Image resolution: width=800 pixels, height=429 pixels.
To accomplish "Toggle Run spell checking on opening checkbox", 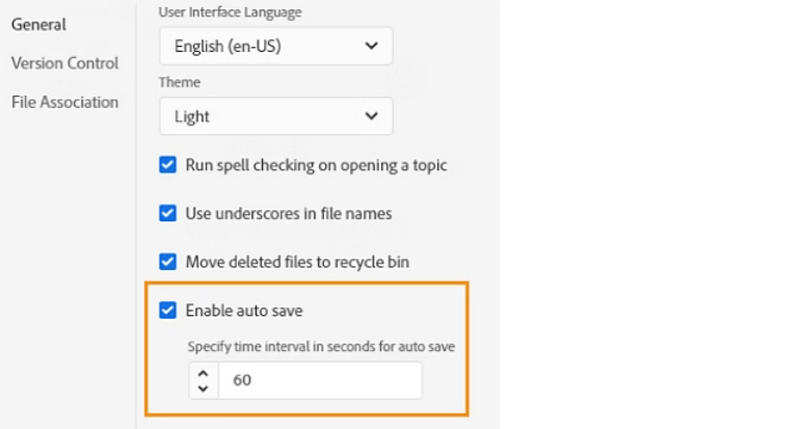I will 167,165.
